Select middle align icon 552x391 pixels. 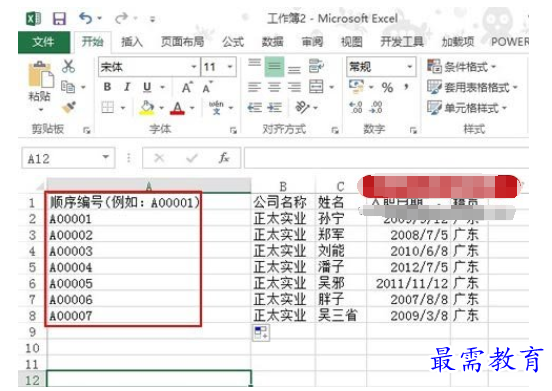click(274, 67)
